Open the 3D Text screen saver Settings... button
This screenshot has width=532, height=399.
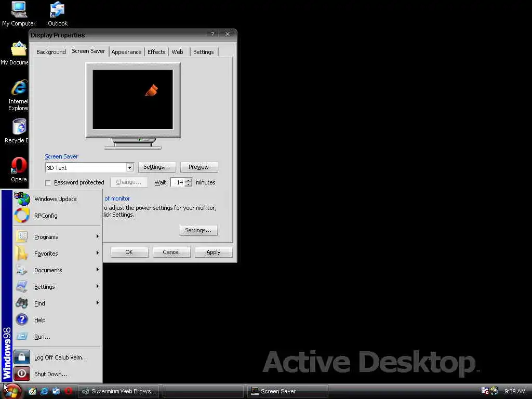tap(157, 167)
